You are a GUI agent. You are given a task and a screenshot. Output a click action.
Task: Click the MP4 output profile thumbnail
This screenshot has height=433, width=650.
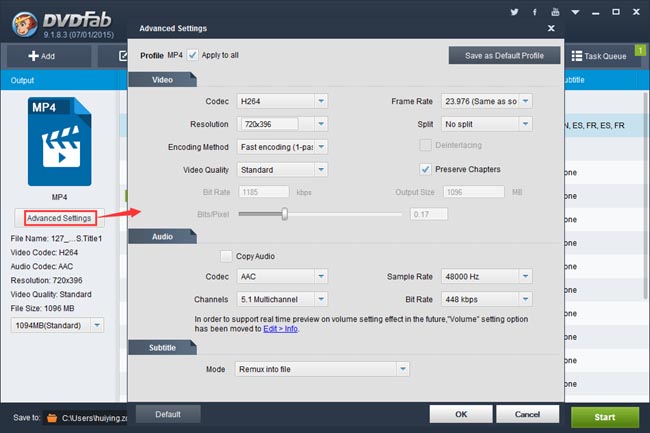(x=59, y=141)
